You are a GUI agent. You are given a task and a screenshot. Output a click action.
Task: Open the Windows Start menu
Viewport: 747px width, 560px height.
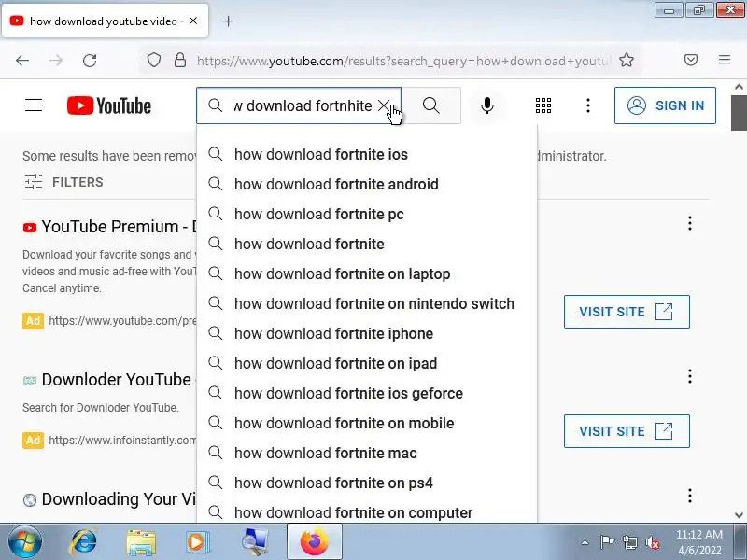click(x=25, y=542)
